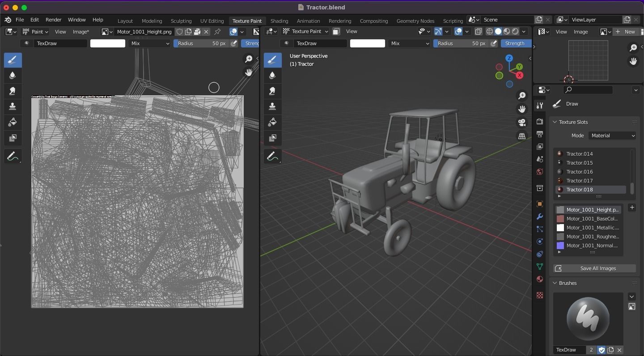Image resolution: width=644 pixels, height=356 pixels.
Task: Open the View Layer properties tab
Action: (x=540, y=147)
